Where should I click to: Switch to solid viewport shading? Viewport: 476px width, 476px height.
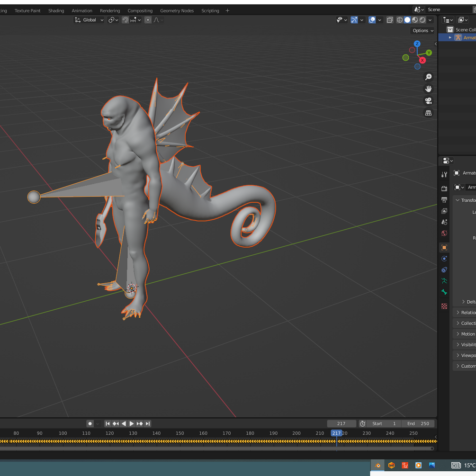(407, 20)
